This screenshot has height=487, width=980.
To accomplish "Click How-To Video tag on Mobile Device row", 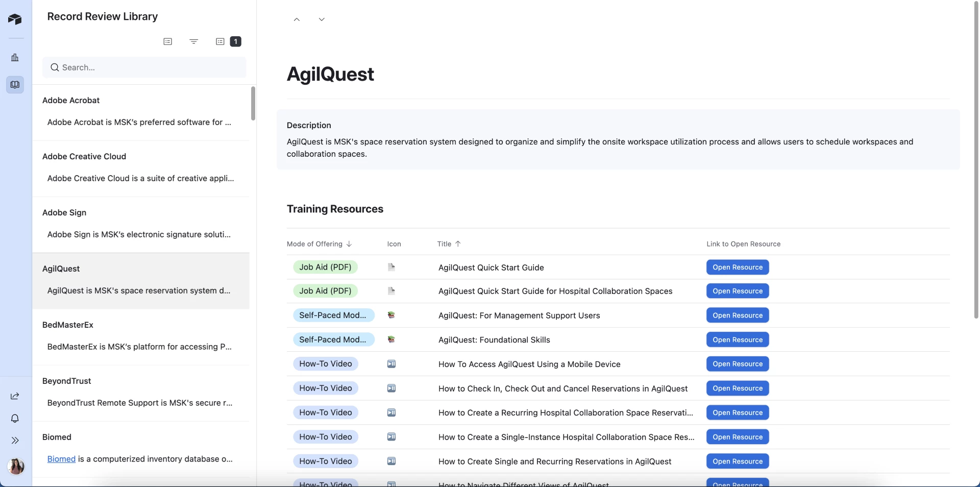I will click(x=325, y=364).
